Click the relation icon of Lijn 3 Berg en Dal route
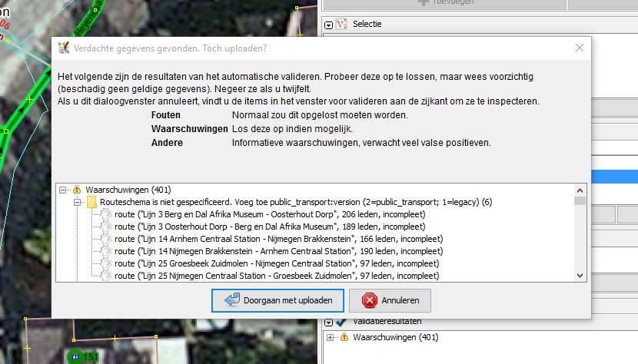This screenshot has height=364, width=638. [x=106, y=214]
